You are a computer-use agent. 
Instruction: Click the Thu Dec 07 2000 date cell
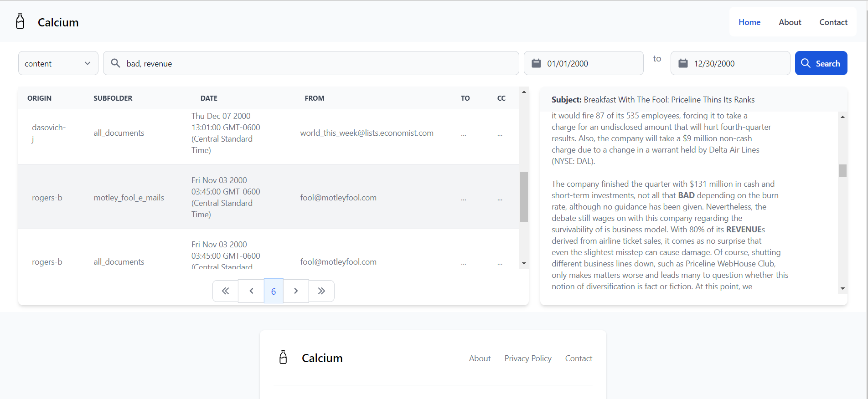pyautogui.click(x=226, y=133)
